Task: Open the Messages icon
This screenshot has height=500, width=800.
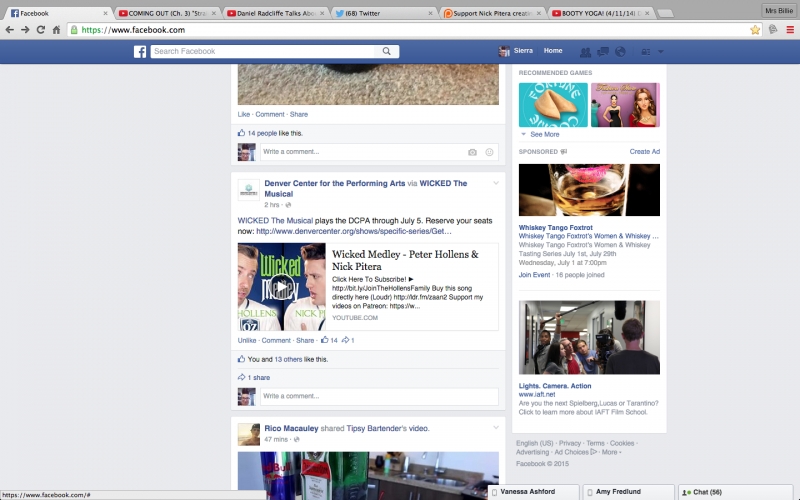Action: click(x=603, y=52)
